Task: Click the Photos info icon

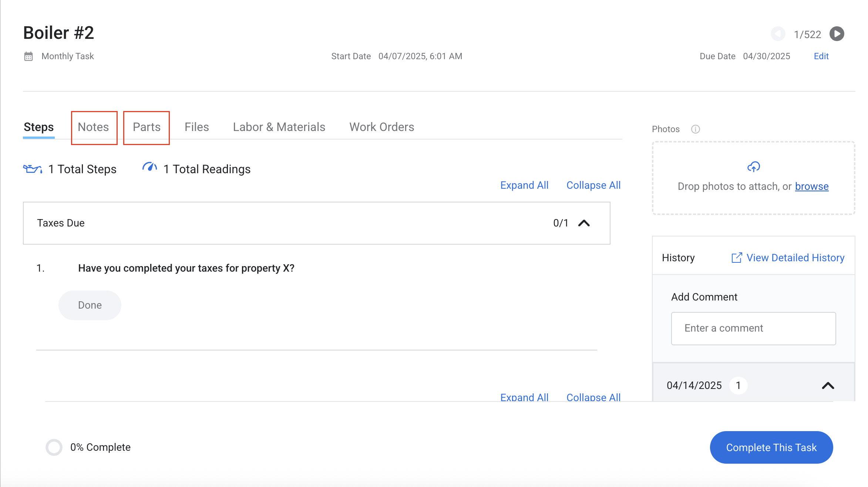Action: pyautogui.click(x=695, y=129)
